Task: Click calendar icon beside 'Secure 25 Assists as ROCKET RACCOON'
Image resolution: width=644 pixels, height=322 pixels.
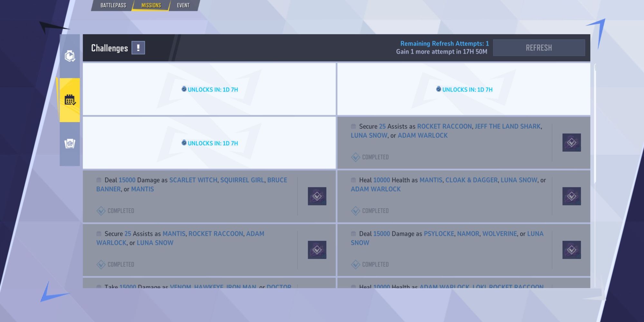Action: pyautogui.click(x=354, y=126)
